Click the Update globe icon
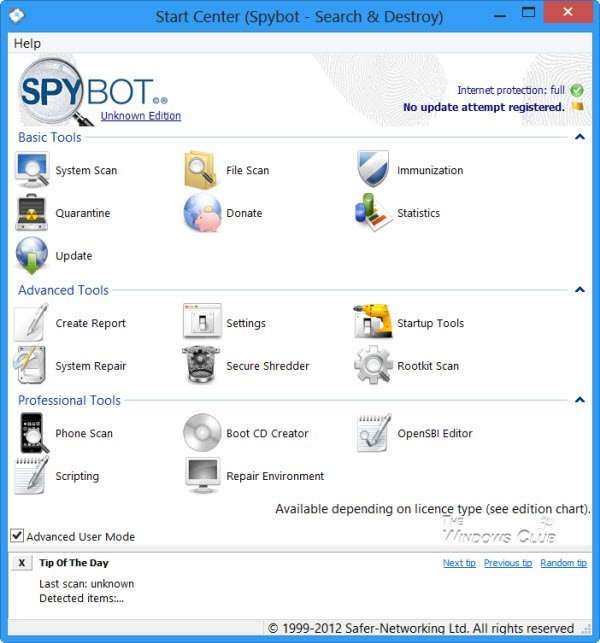Screen dimensions: 600x643 coord(32,255)
